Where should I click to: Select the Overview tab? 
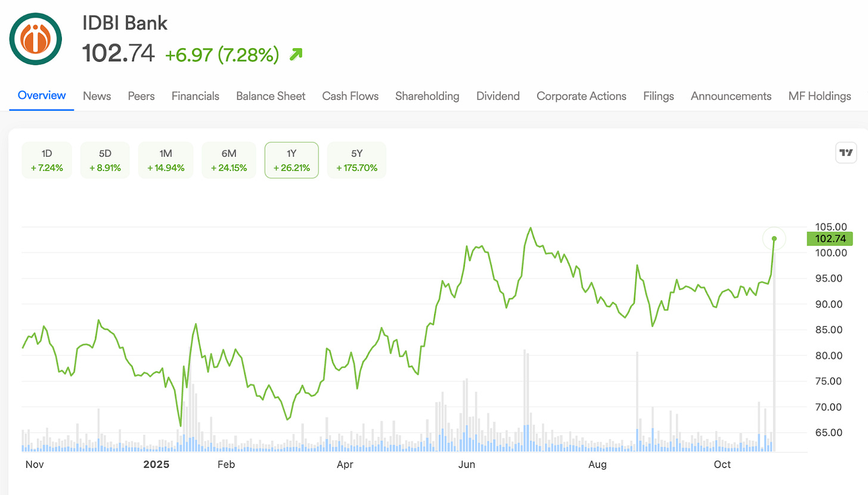[x=42, y=95]
